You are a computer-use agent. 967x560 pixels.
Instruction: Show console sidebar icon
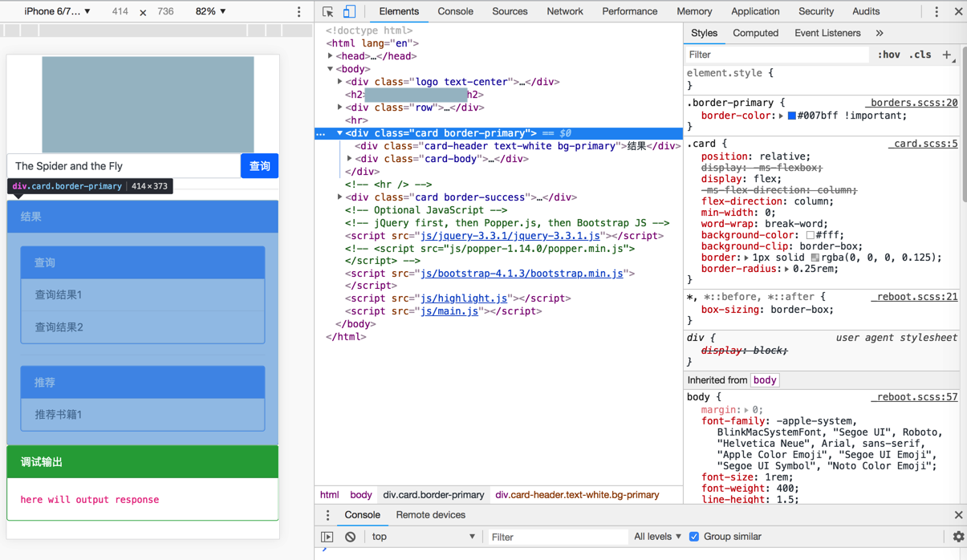click(327, 537)
